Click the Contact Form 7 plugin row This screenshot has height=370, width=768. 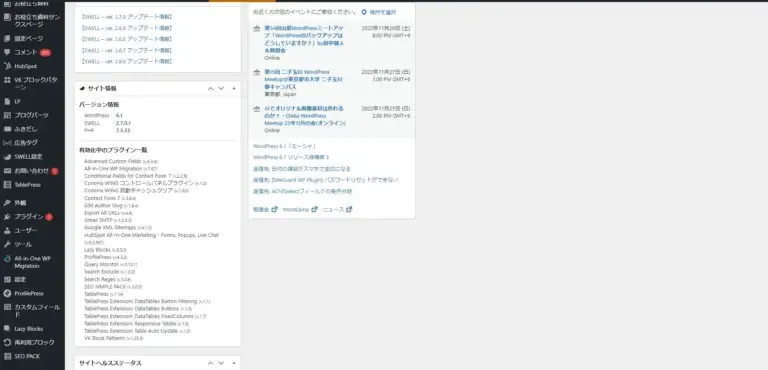click(110, 198)
